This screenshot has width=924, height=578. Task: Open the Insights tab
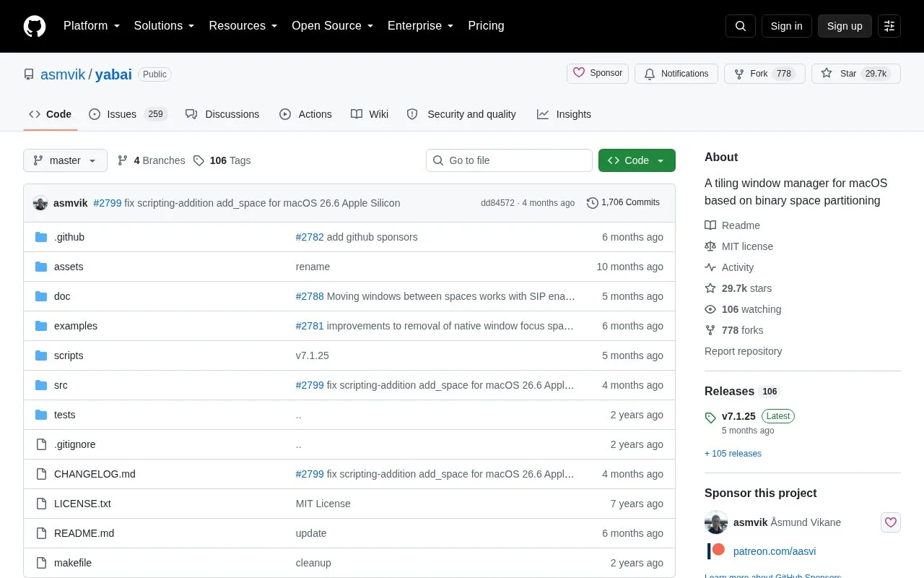click(564, 114)
